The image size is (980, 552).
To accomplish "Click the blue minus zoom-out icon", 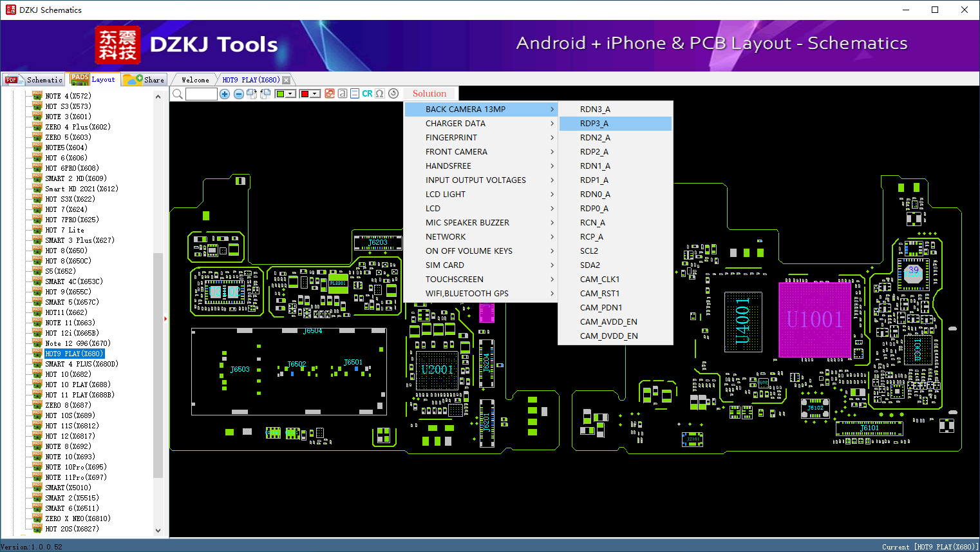I will (238, 94).
